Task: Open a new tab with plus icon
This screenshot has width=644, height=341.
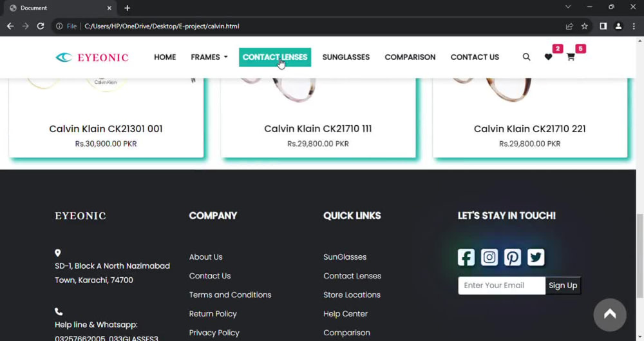Action: pyautogui.click(x=128, y=8)
